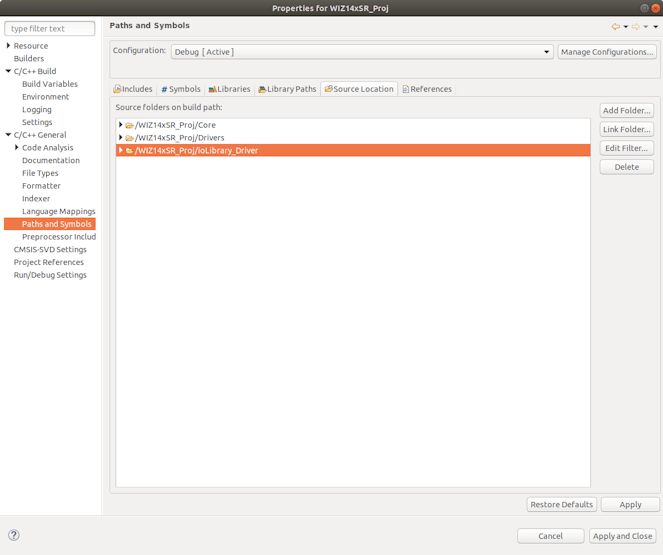663x555 pixels.
Task: Open Documentation page
Action: pyautogui.click(x=51, y=160)
